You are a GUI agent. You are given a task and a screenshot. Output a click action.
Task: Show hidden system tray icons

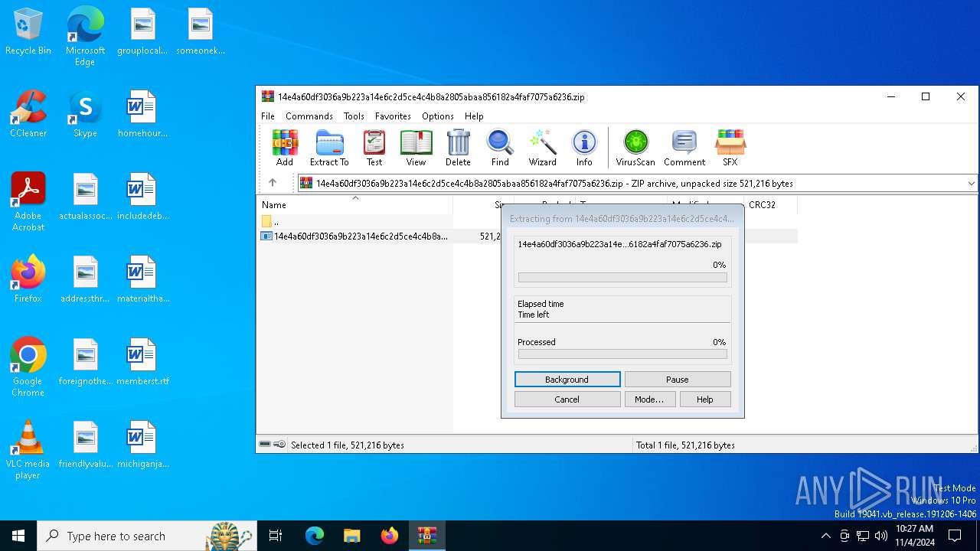pos(825,536)
